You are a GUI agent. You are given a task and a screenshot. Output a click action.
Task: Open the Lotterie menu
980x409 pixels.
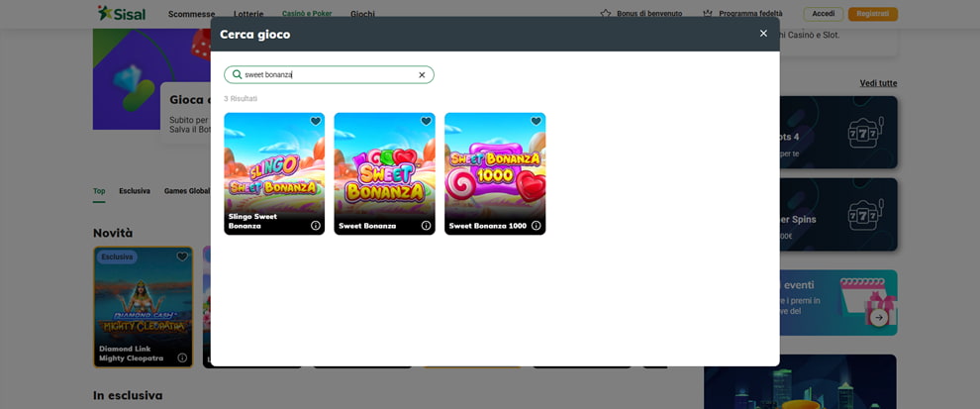coord(248,14)
